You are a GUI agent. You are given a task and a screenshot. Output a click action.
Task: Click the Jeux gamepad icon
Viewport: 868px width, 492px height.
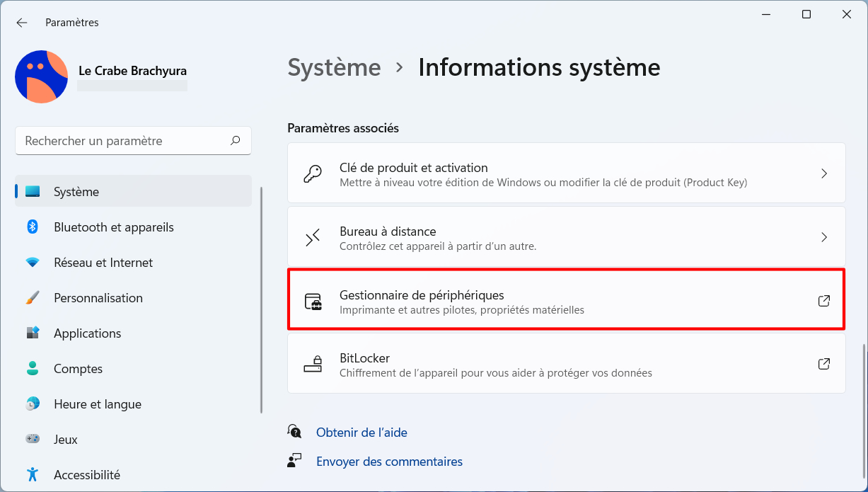(33, 440)
